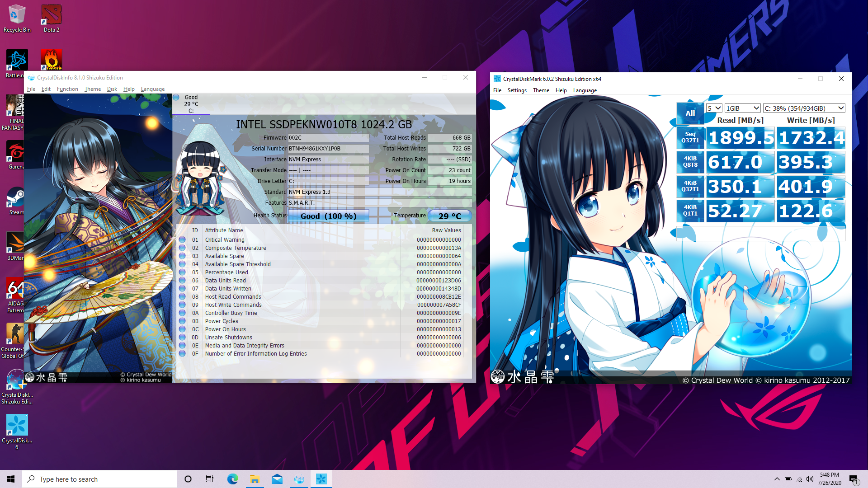The height and width of the screenshot is (488, 868).
Task: Open Edit menu in CrystalDiskInfo
Action: click(46, 89)
